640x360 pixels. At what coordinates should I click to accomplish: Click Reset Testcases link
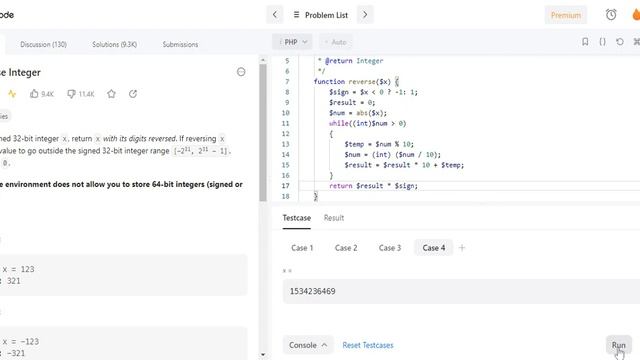[368, 345]
